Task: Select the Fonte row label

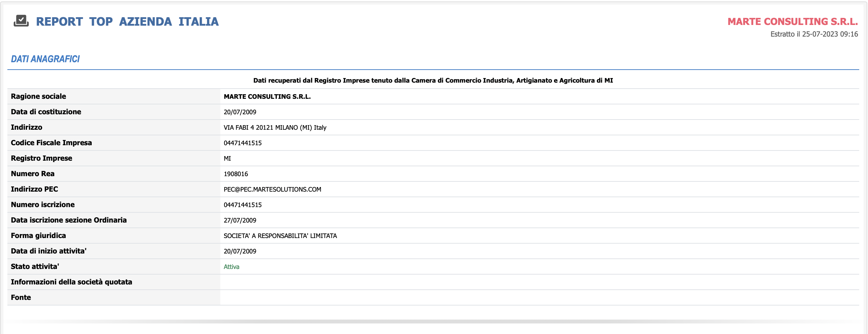Action: point(21,297)
